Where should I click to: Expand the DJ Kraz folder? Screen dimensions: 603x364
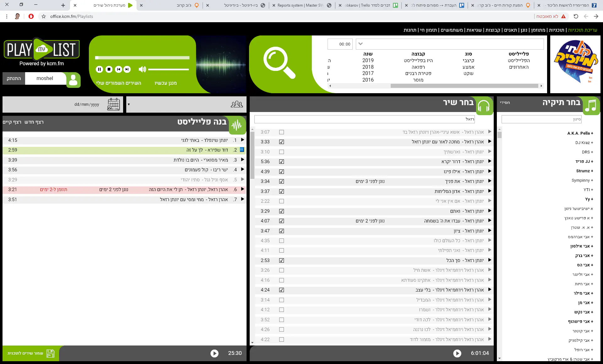(584, 143)
